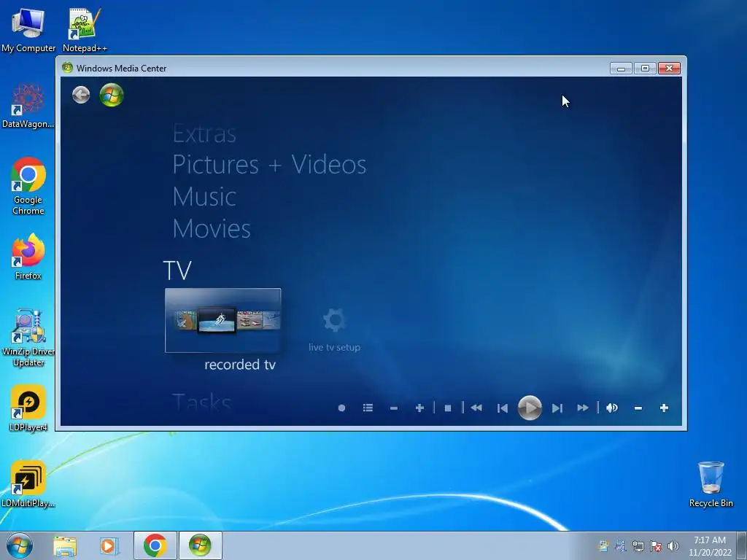This screenshot has width=747, height=560.
Task: Click the fast forward button
Action: (x=583, y=408)
